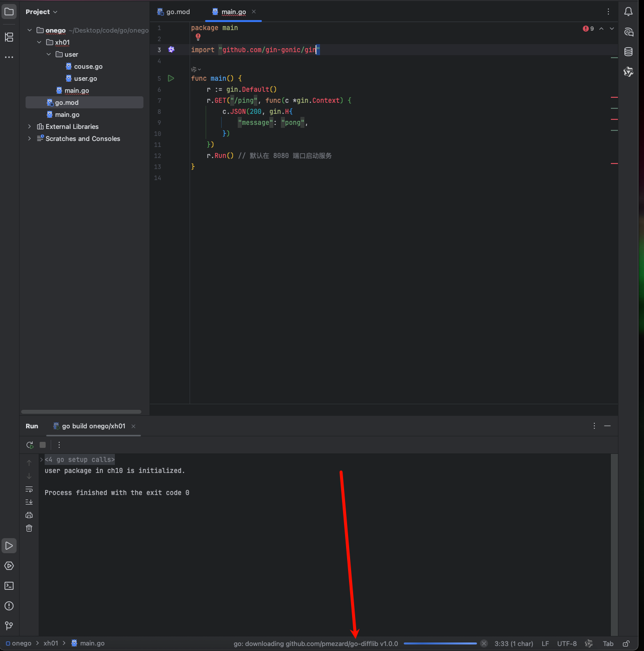
Task: Click the download progress bar
Action: 440,643
